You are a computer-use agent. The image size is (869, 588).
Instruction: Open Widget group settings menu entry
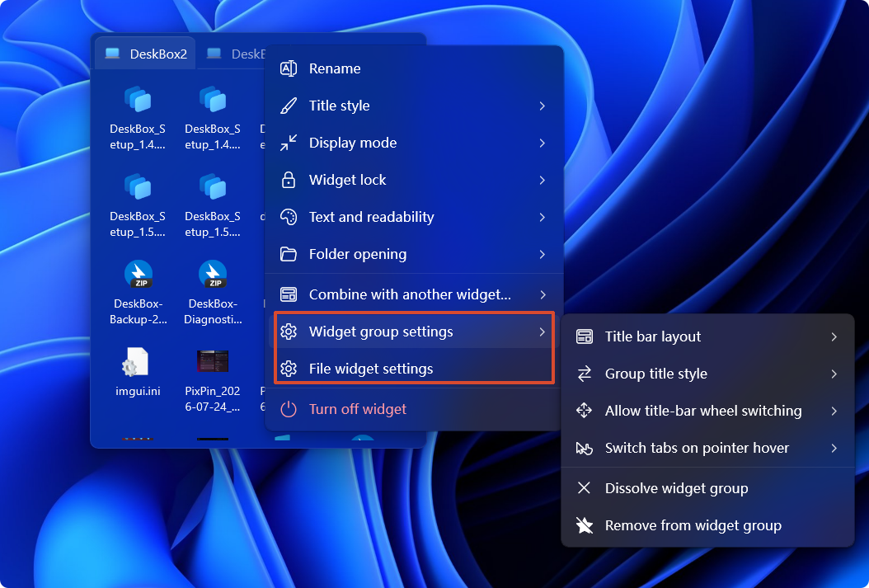pyautogui.click(x=414, y=332)
